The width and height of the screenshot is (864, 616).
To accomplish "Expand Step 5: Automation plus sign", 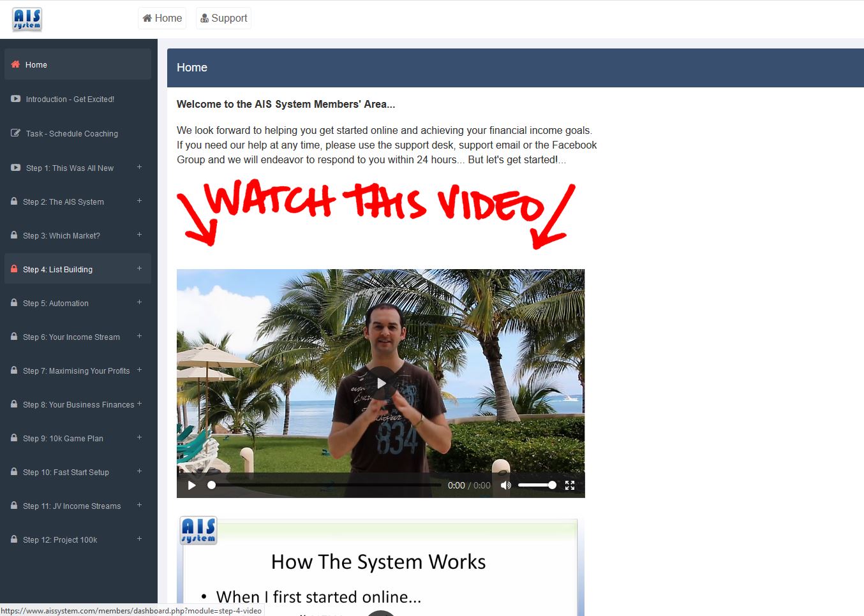I will click(139, 302).
